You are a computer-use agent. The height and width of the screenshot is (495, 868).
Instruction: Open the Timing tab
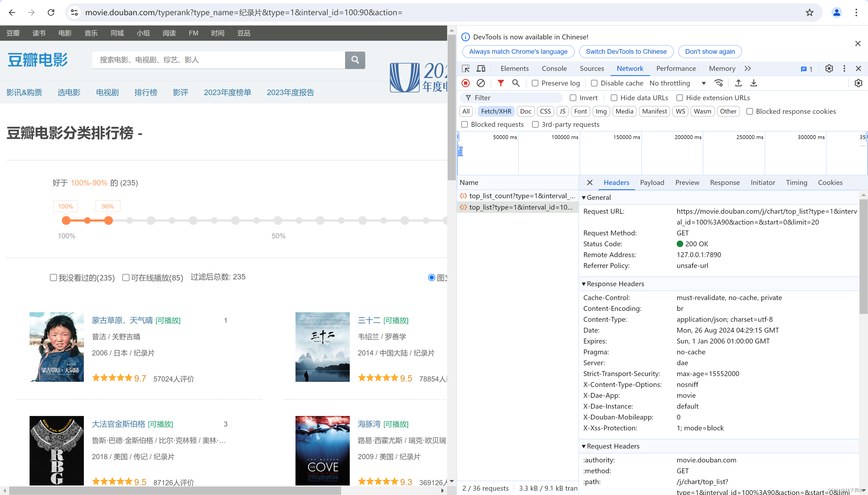tap(796, 183)
